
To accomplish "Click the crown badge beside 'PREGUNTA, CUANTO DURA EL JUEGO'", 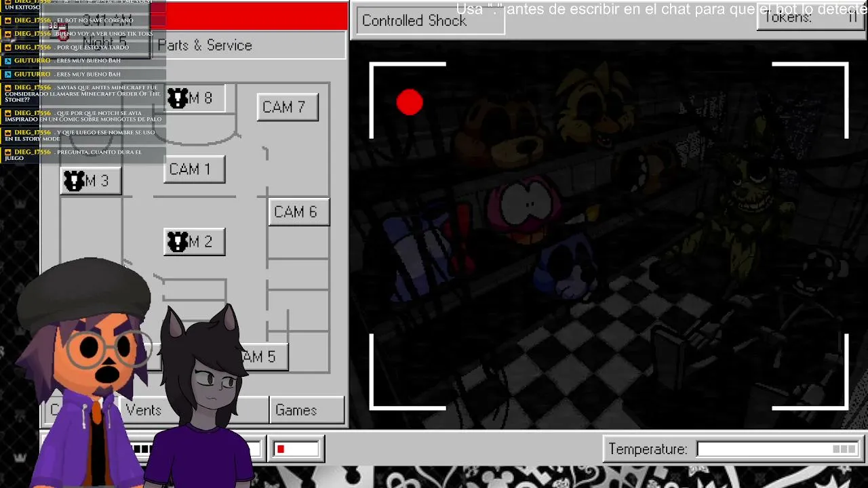I will pos(7,152).
